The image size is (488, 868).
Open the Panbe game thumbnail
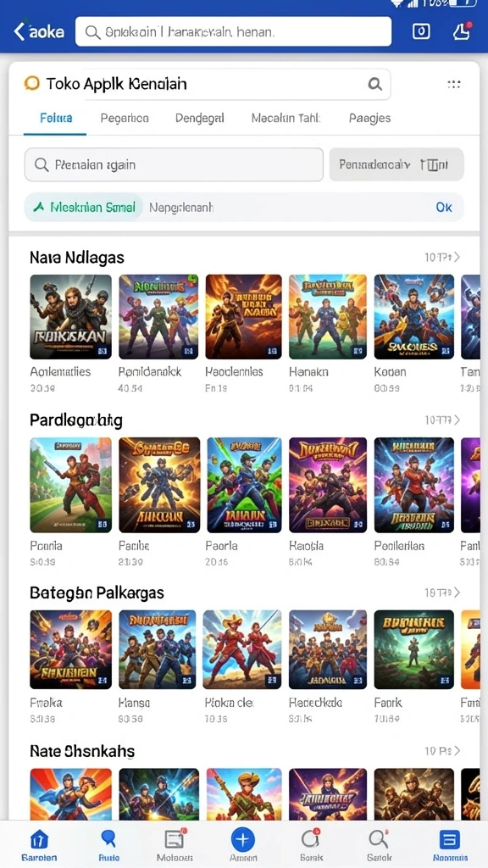[159, 485]
